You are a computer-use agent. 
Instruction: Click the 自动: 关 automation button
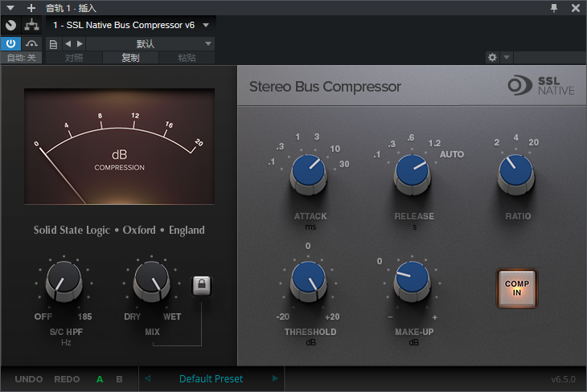(22, 58)
